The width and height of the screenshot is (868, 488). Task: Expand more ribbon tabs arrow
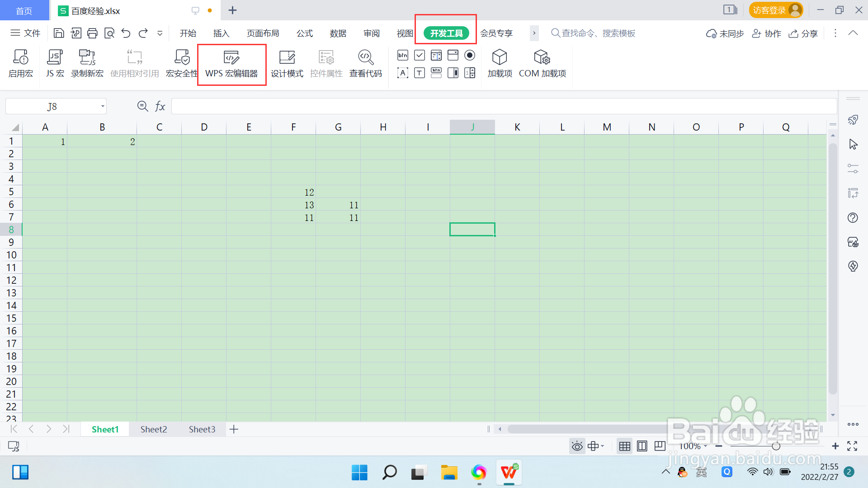534,33
